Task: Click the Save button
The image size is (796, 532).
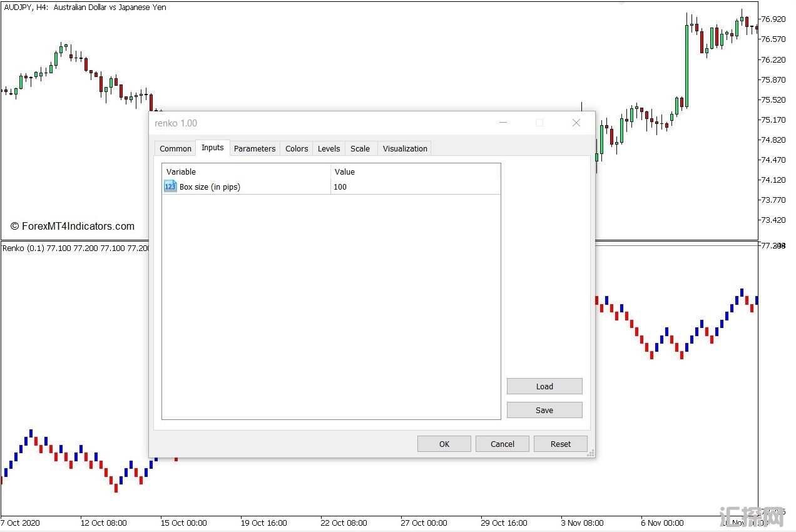Action: 544,410
